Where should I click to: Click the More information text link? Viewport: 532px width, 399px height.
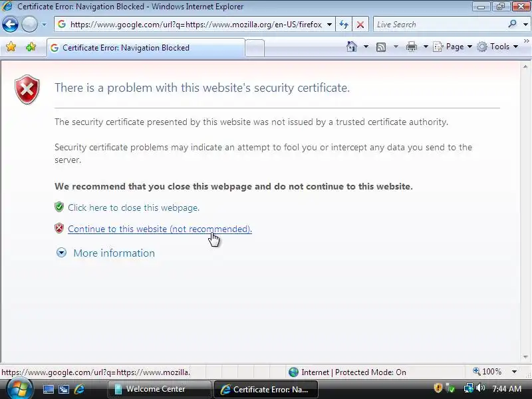tap(114, 253)
